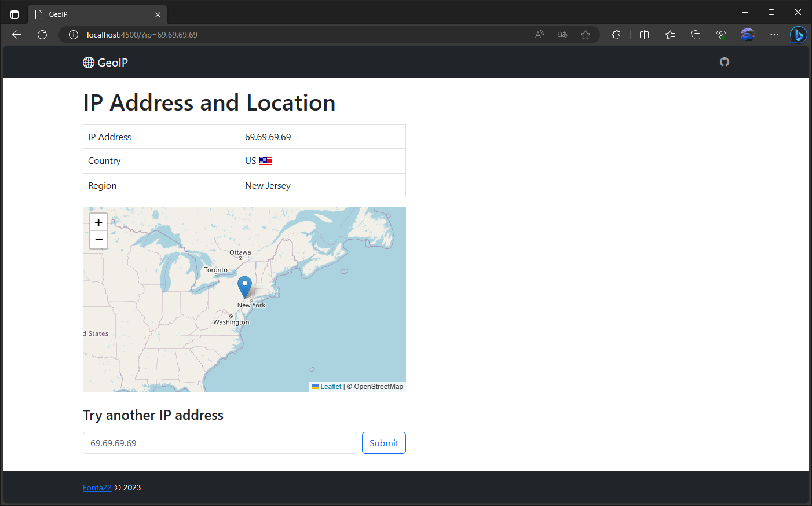This screenshot has height=506, width=812.
Task: Focus the IP address input field
Action: click(x=220, y=443)
